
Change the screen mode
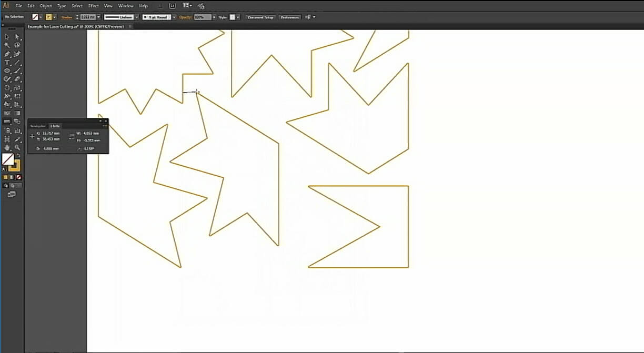12,194
